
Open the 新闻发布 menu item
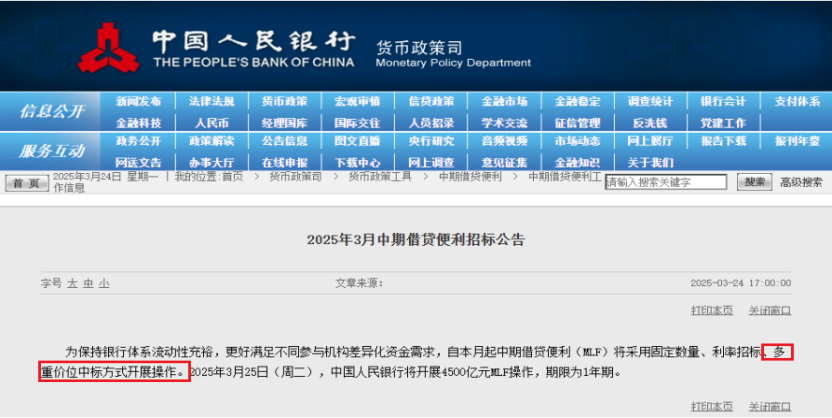tap(138, 101)
